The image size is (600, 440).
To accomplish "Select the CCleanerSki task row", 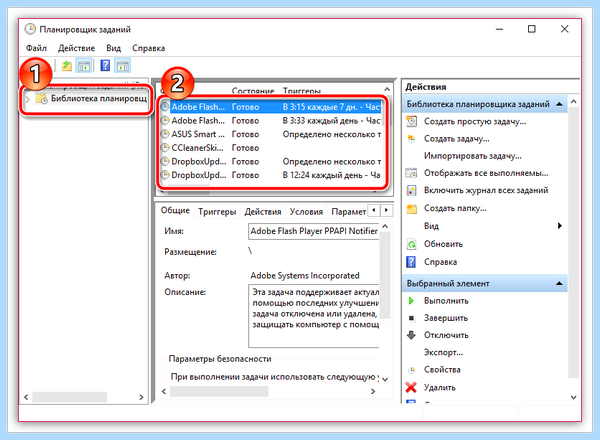I will [271, 148].
